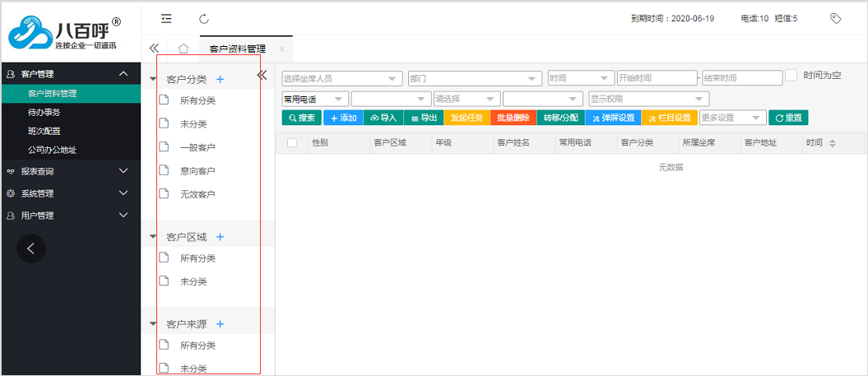
Task: Open the 部门 dropdown
Action: (x=475, y=79)
